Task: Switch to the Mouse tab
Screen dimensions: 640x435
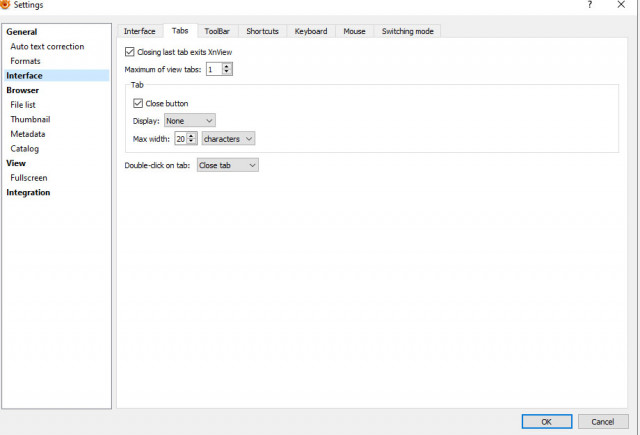Action: 354,31
